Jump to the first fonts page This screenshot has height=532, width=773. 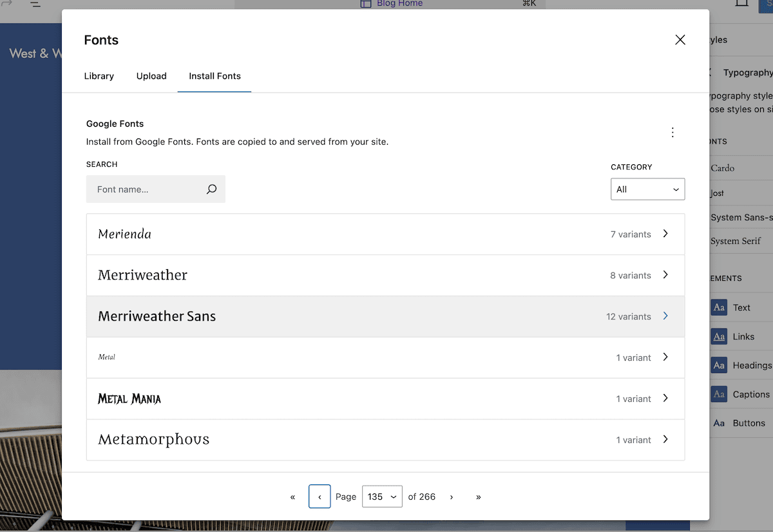pyautogui.click(x=292, y=496)
